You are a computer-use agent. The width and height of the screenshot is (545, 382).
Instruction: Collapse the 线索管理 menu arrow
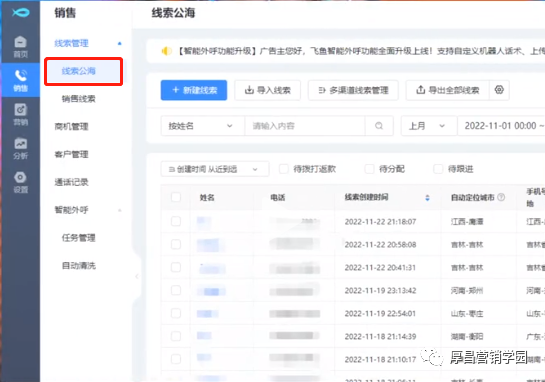click(x=120, y=43)
